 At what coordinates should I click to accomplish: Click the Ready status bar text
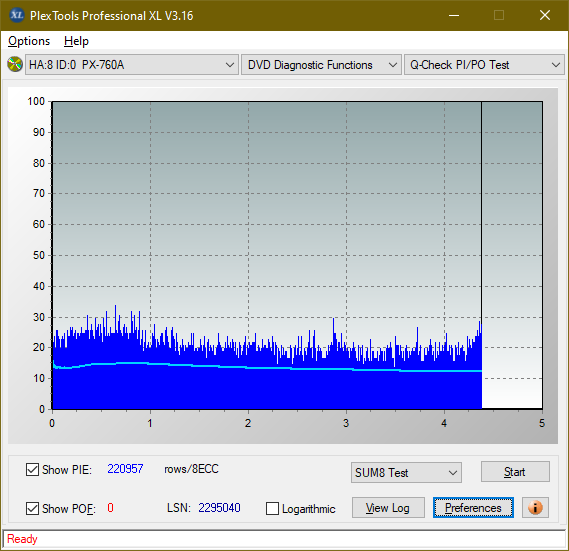coord(22,539)
